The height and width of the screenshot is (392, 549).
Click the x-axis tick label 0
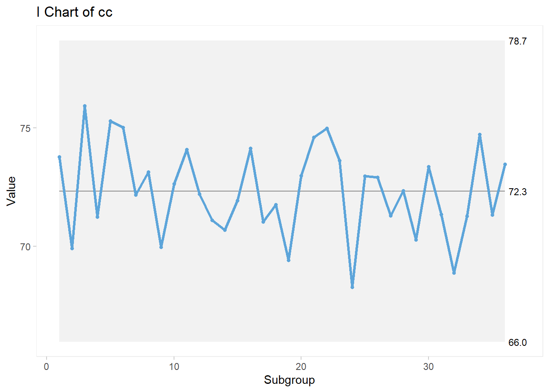47,367
